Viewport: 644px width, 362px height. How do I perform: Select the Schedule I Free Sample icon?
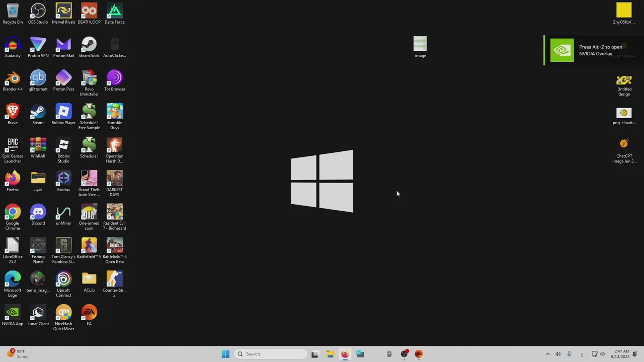click(89, 117)
